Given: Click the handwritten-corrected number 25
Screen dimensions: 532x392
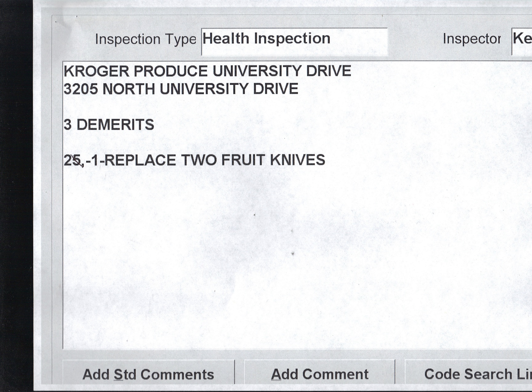Looking at the screenshot, I should point(73,160).
